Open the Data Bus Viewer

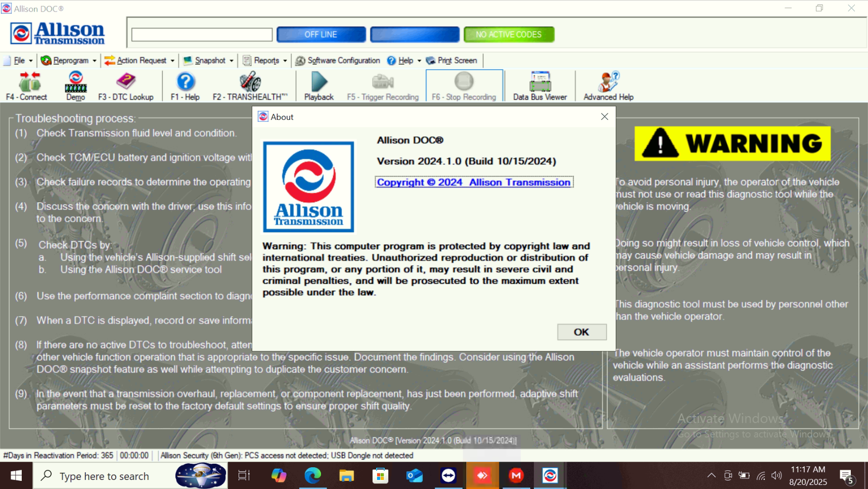coord(540,86)
